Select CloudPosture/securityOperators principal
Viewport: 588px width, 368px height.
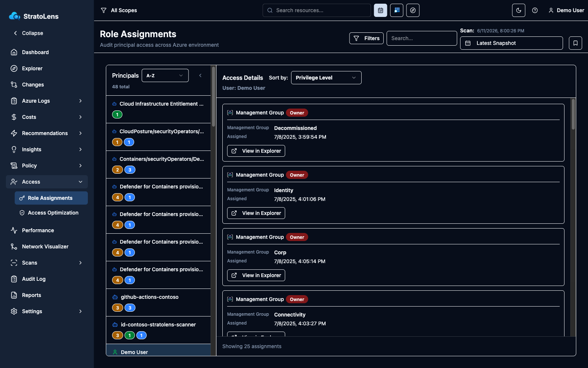coord(158,137)
